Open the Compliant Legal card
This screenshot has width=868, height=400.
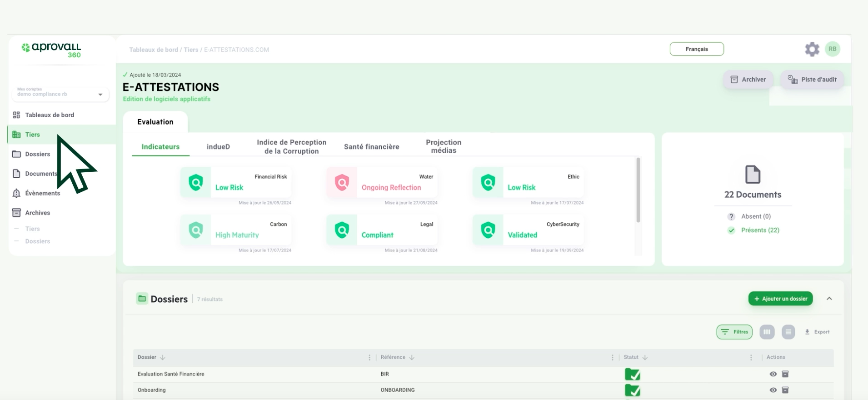click(x=382, y=230)
